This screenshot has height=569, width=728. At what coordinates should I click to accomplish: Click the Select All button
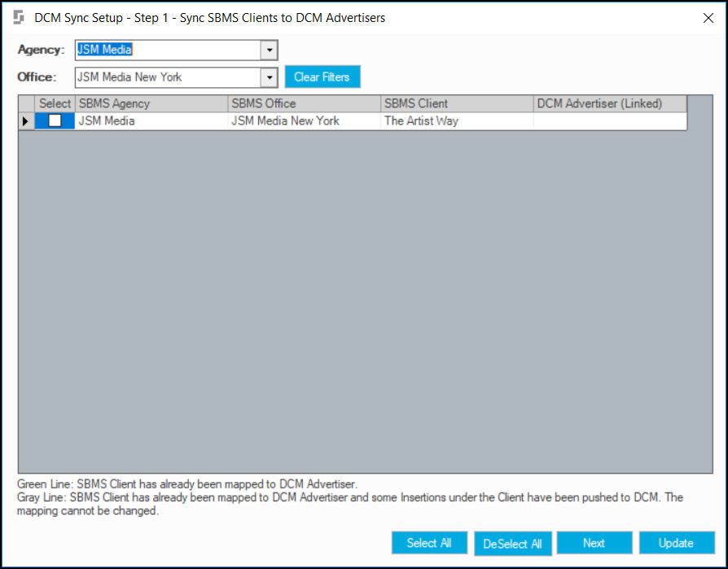pyautogui.click(x=429, y=543)
